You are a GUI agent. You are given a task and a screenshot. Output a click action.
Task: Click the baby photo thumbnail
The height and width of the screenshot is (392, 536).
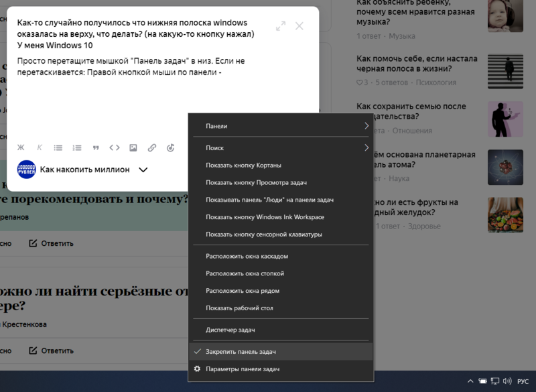[505, 15]
